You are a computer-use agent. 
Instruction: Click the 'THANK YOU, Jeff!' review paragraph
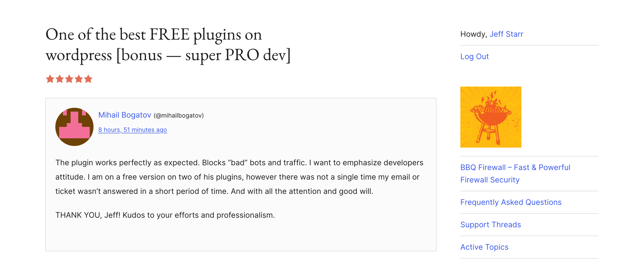pyautogui.click(x=165, y=215)
